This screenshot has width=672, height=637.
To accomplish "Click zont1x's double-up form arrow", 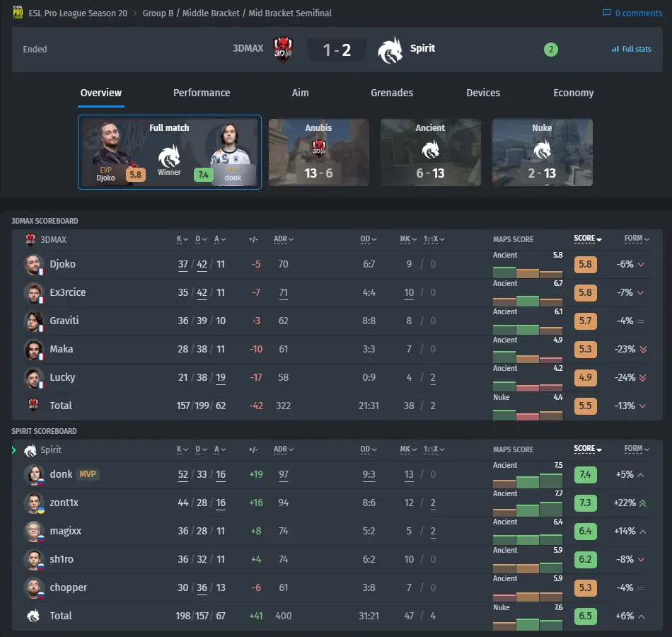I will pyautogui.click(x=642, y=503).
